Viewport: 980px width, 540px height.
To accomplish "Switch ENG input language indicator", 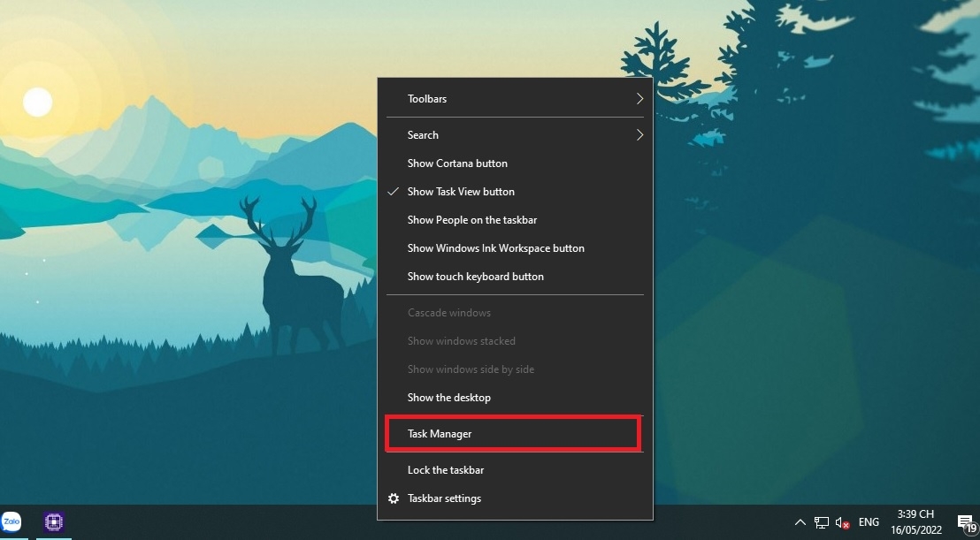I will pos(869,522).
